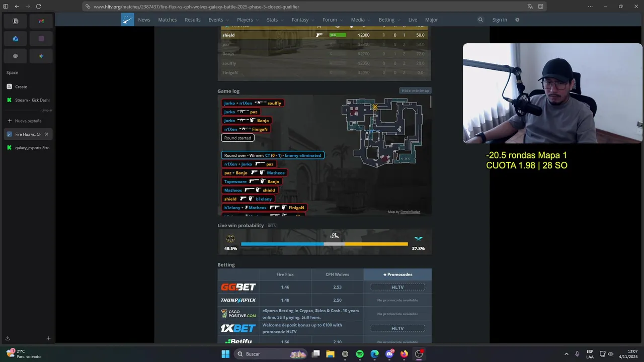Screen dimensions: 644x362
Task: Click the Promocodes column header
Action: (x=397, y=275)
